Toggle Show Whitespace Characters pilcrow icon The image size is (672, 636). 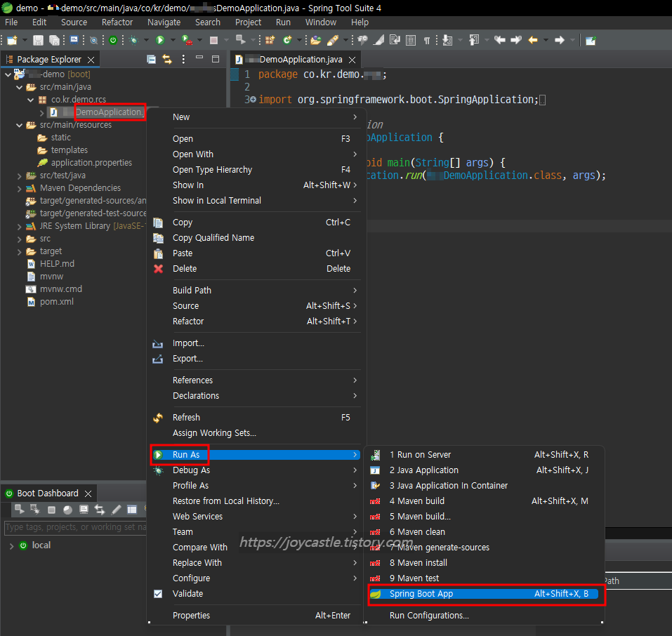pyautogui.click(x=427, y=40)
